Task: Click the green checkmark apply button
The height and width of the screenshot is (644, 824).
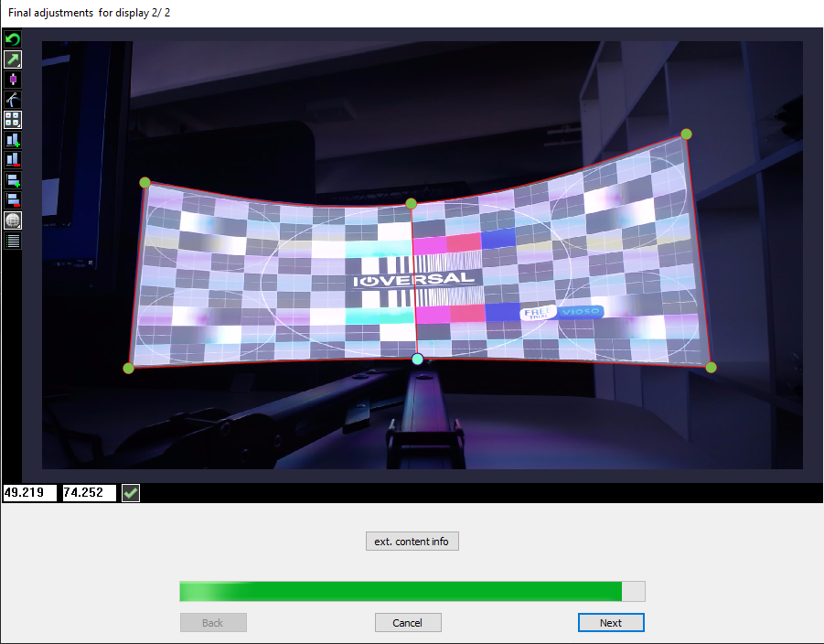Action: 131,493
